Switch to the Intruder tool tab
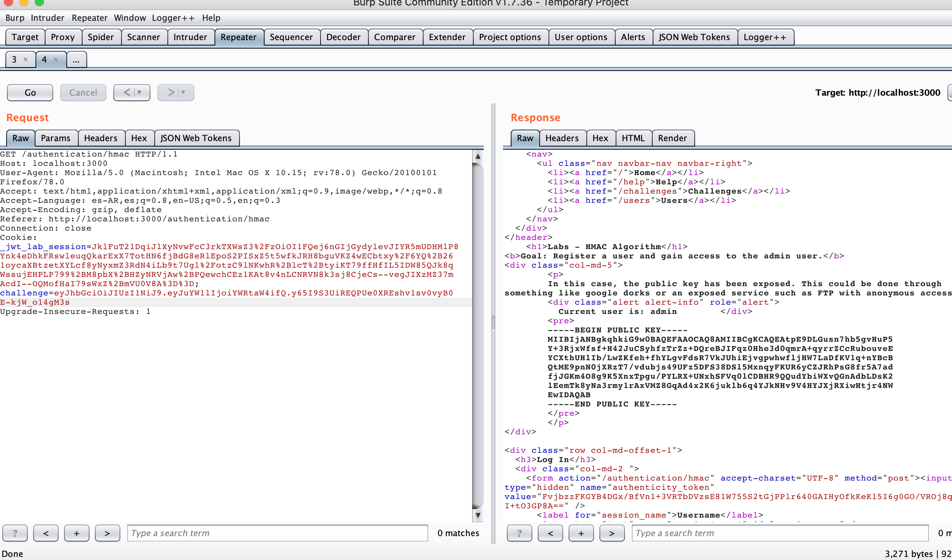 (x=190, y=37)
